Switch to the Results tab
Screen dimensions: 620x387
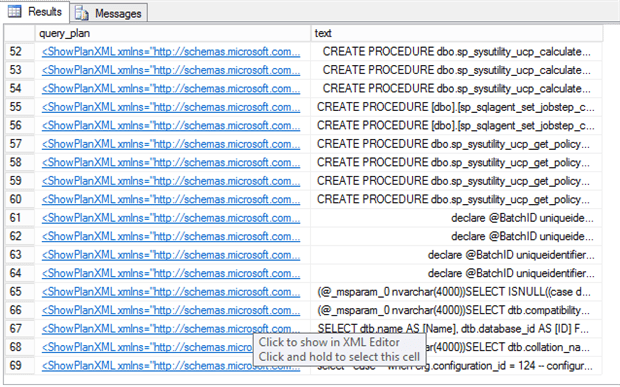pyautogui.click(x=35, y=11)
